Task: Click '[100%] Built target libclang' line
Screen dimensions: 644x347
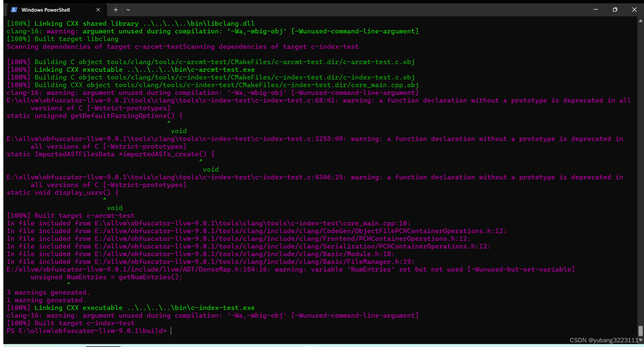Action: pyautogui.click(x=63, y=39)
